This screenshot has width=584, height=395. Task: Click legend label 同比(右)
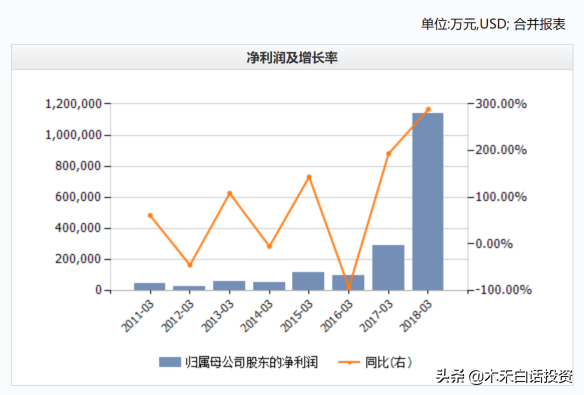tap(388, 362)
